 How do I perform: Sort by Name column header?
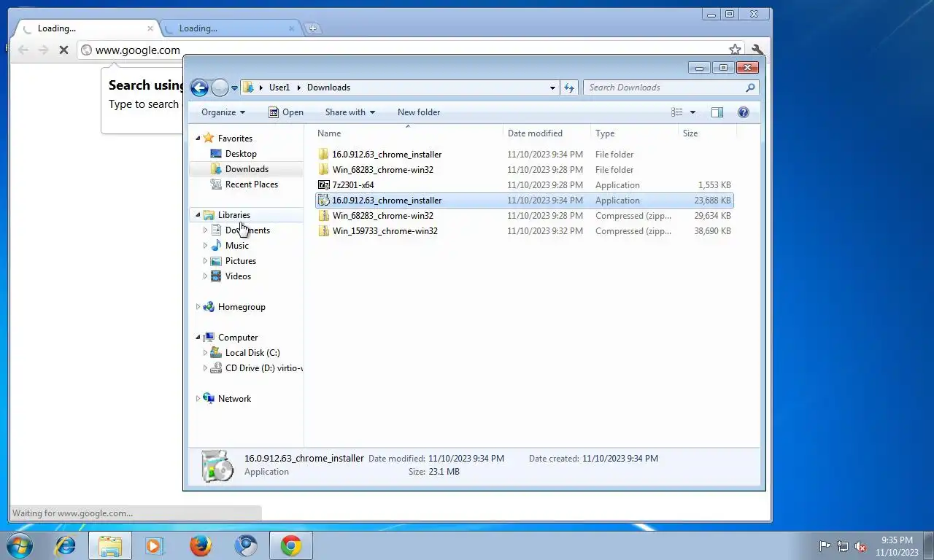tap(408, 133)
